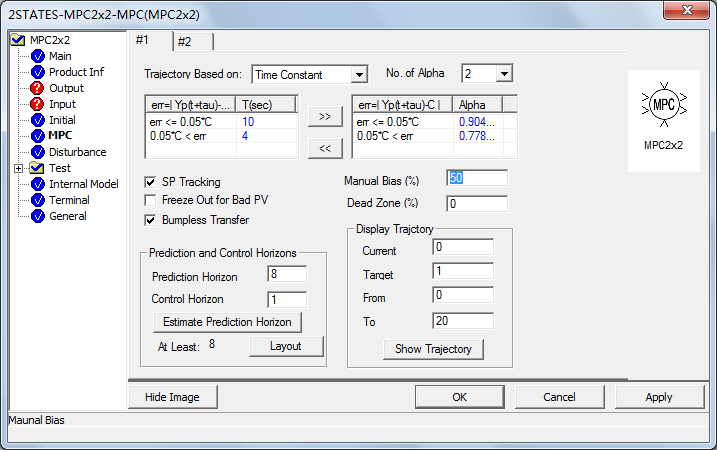Click the blue check icon beside Initial

pyautogui.click(x=37, y=120)
